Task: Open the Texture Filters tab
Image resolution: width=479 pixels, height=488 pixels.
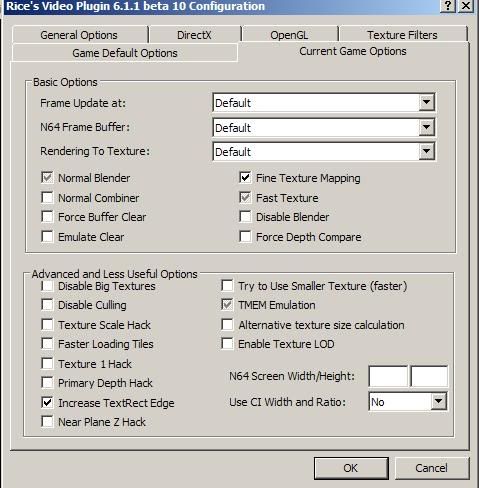Action: [402, 35]
